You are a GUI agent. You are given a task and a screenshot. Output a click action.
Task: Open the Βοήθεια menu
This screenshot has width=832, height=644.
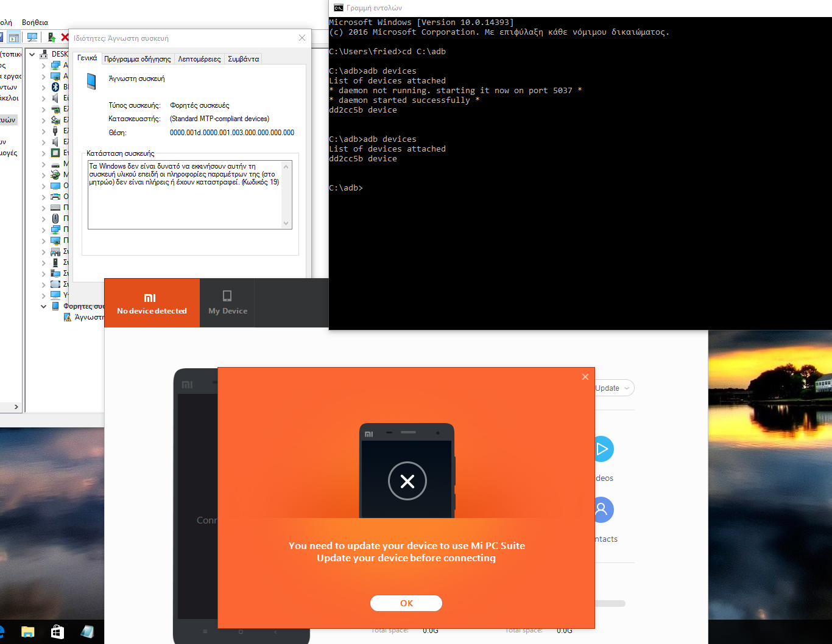[35, 23]
